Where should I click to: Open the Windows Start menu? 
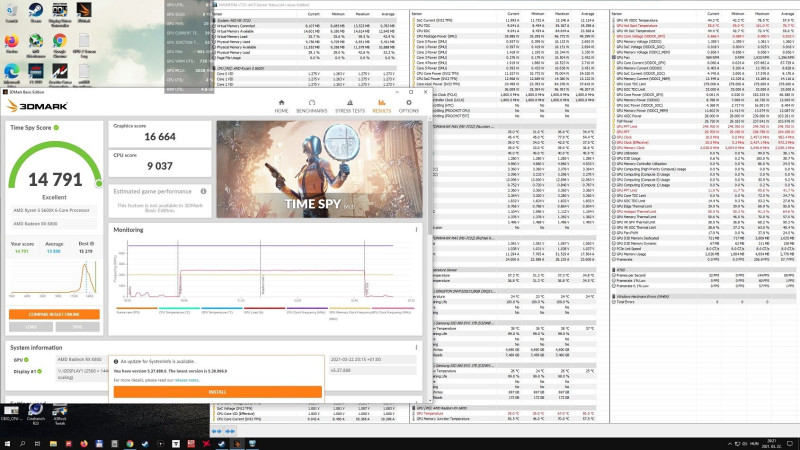click(7, 444)
